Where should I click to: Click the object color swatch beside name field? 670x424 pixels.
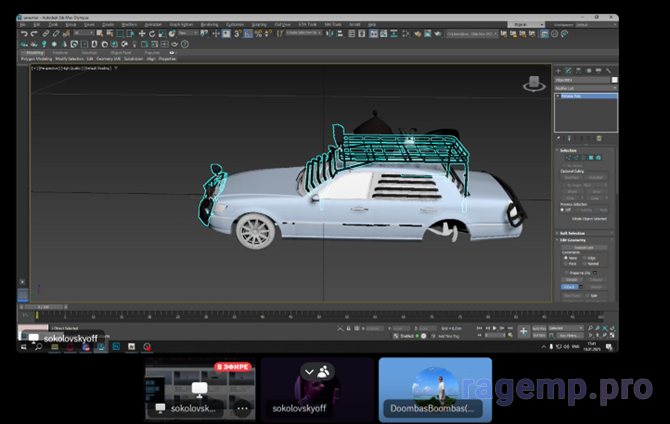point(614,80)
